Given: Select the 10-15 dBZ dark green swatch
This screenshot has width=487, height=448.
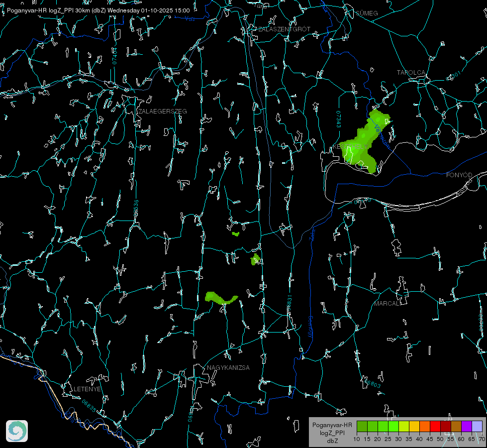Looking at the screenshot, I should [362, 426].
